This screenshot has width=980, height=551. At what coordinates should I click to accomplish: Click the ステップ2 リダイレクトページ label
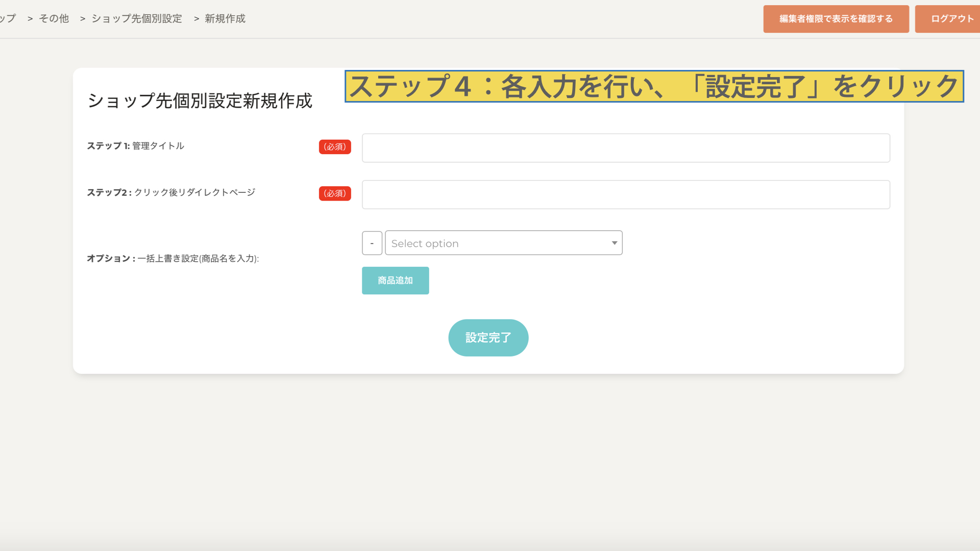coord(171,192)
